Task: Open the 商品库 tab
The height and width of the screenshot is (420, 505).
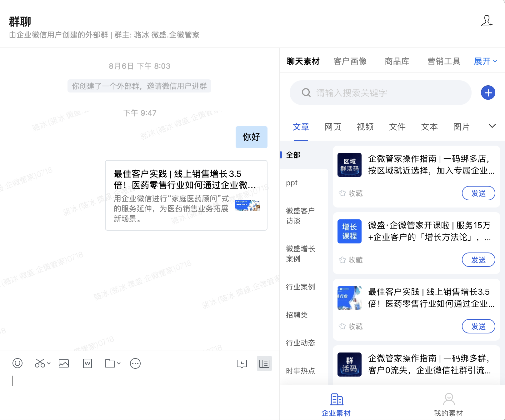Action: (x=397, y=61)
